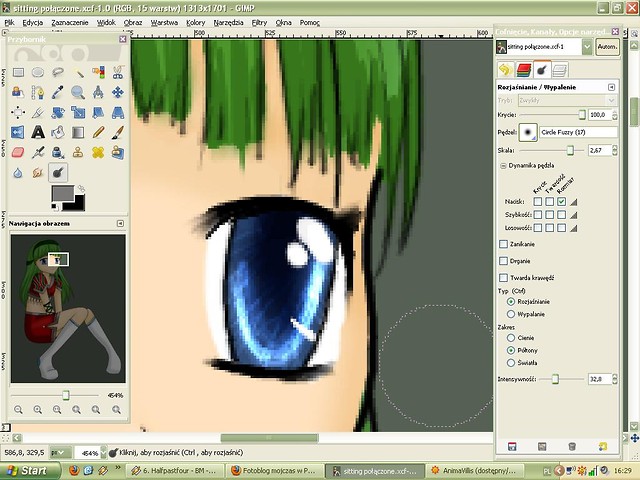Enable the Drganie checkbox

click(503, 261)
